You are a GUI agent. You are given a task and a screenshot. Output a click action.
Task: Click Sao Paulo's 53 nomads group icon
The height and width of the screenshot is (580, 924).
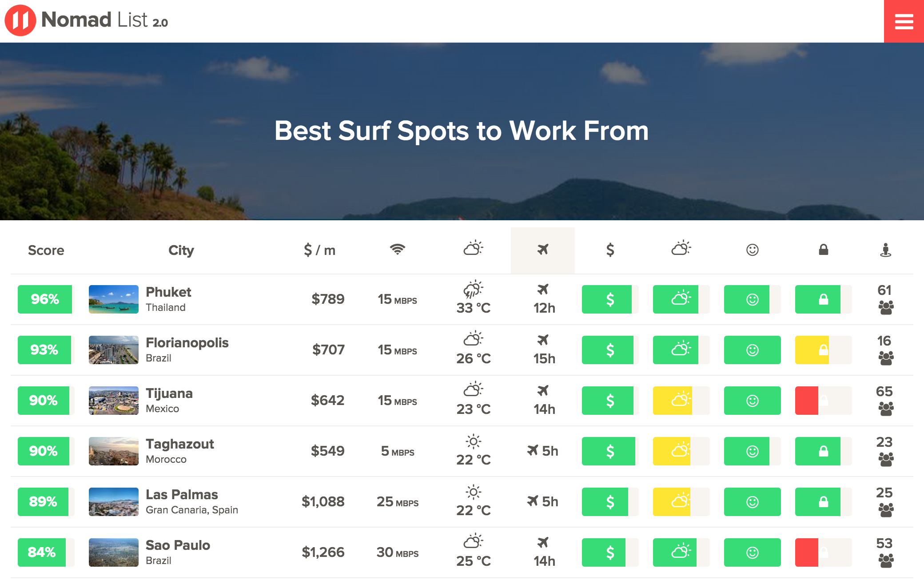[886, 561]
